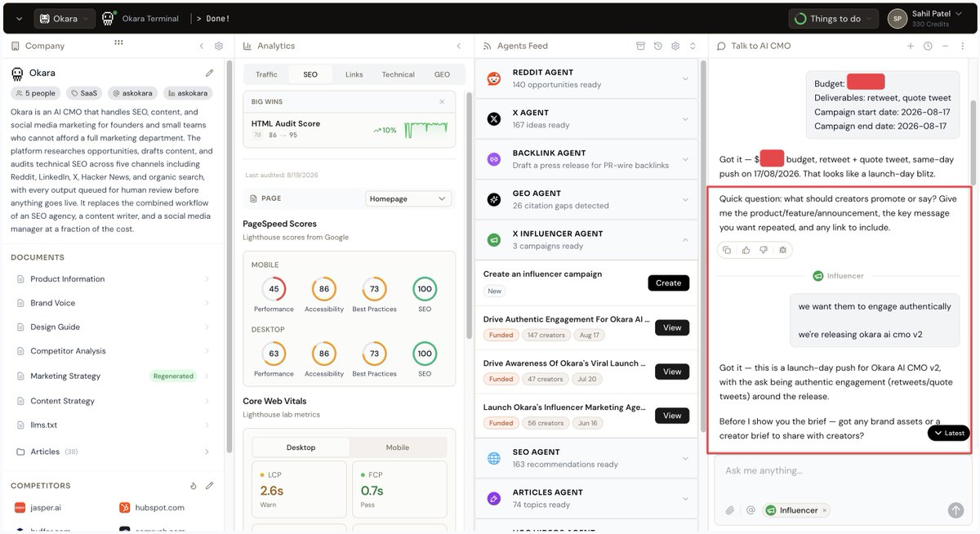Expand the Backlink Agent section
Image resolution: width=980 pixels, height=534 pixels.
(x=685, y=159)
